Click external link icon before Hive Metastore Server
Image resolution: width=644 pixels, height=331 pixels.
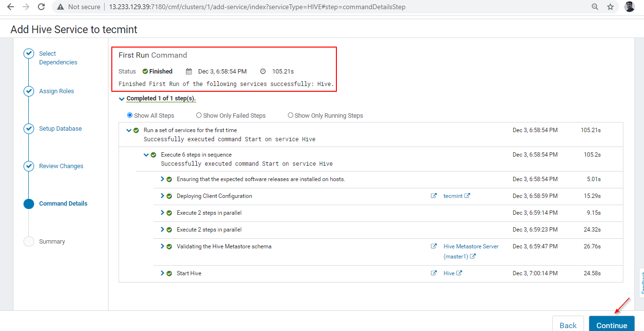(434, 246)
